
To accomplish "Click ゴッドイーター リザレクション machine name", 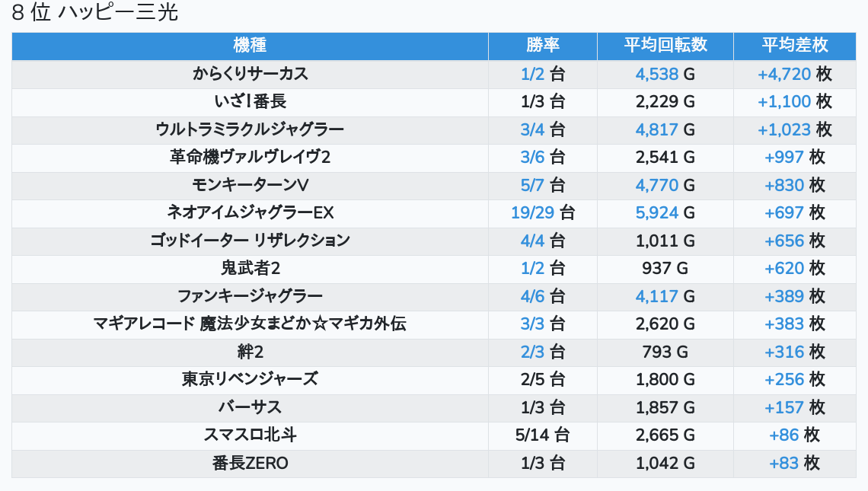I will 250,241.
